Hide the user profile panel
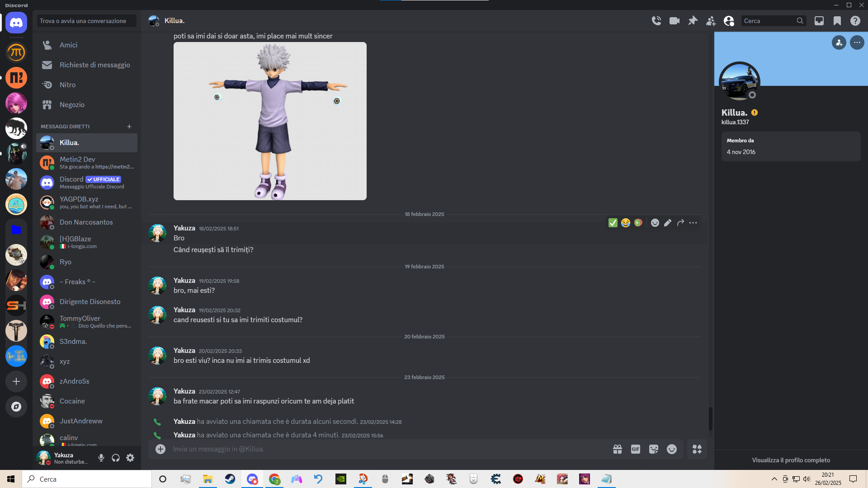The height and width of the screenshot is (488, 868). (x=729, y=21)
